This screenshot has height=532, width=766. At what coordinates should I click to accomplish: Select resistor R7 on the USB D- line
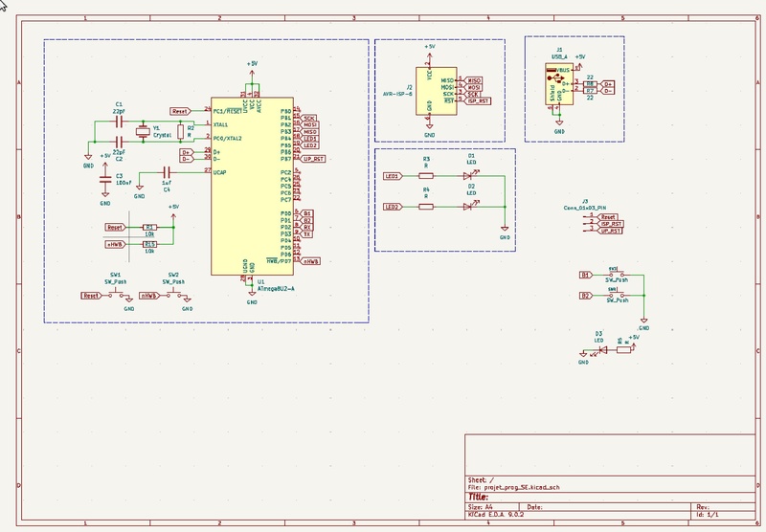pyautogui.click(x=590, y=91)
